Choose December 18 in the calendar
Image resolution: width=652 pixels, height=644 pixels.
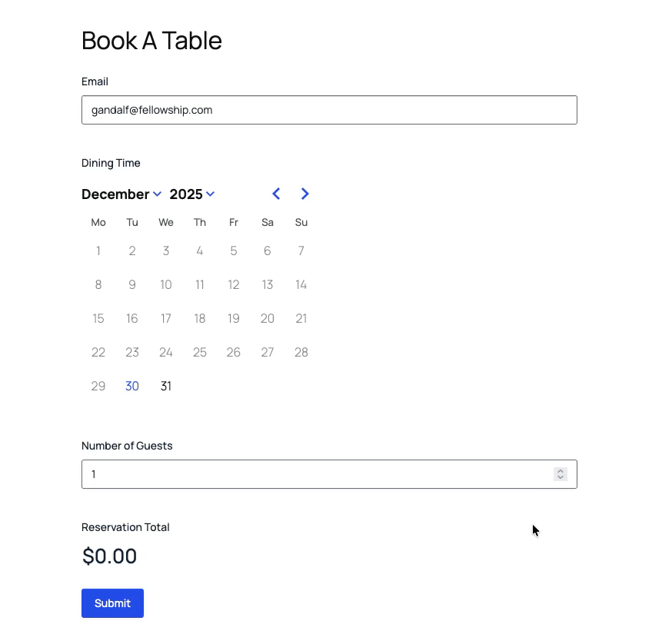pyautogui.click(x=200, y=318)
